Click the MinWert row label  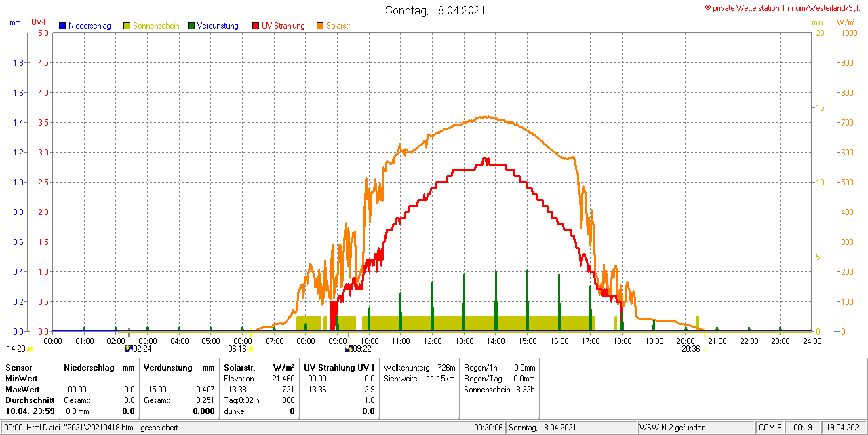[x=21, y=378]
